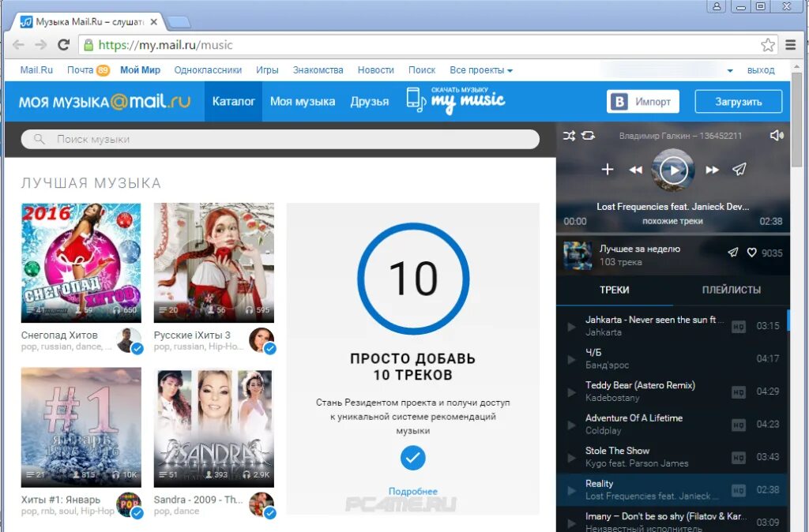Like the Лучшее за неделю playlist heart
This screenshot has height=532, width=809.
pyautogui.click(x=752, y=253)
